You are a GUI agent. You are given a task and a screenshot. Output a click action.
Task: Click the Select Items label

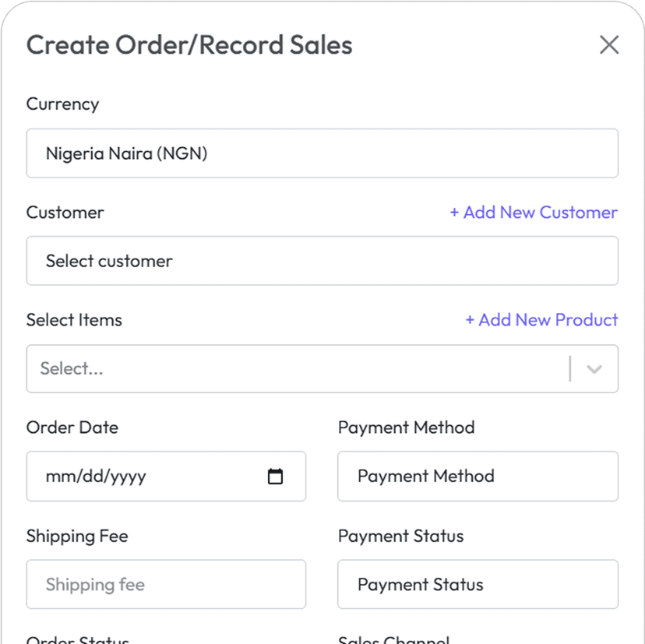click(x=74, y=320)
